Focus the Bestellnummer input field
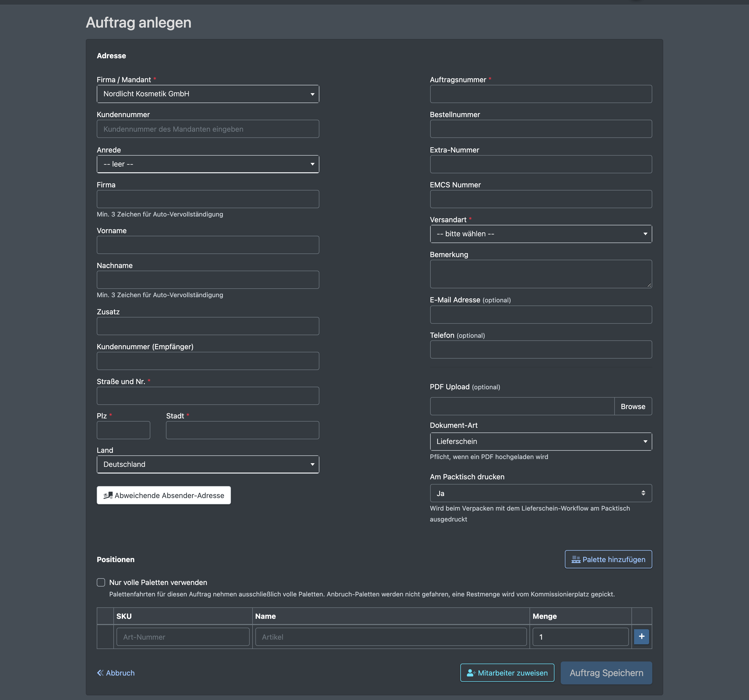The image size is (749, 700). [541, 129]
